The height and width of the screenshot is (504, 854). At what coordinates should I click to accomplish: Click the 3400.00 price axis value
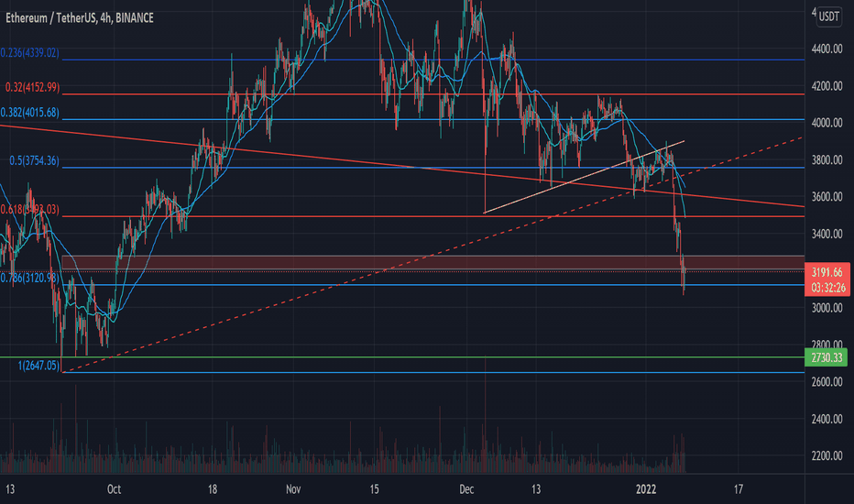point(827,234)
